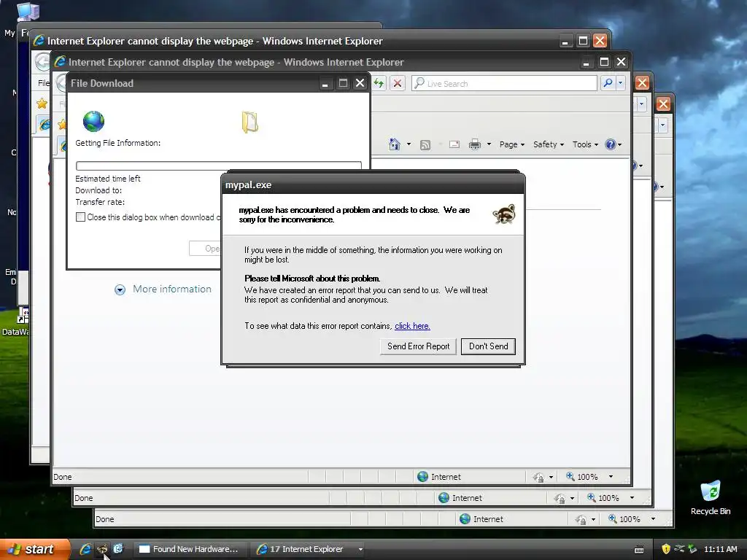Click the mypal.exe dialog title bar
Screen dimensions: 747x560
click(373, 184)
